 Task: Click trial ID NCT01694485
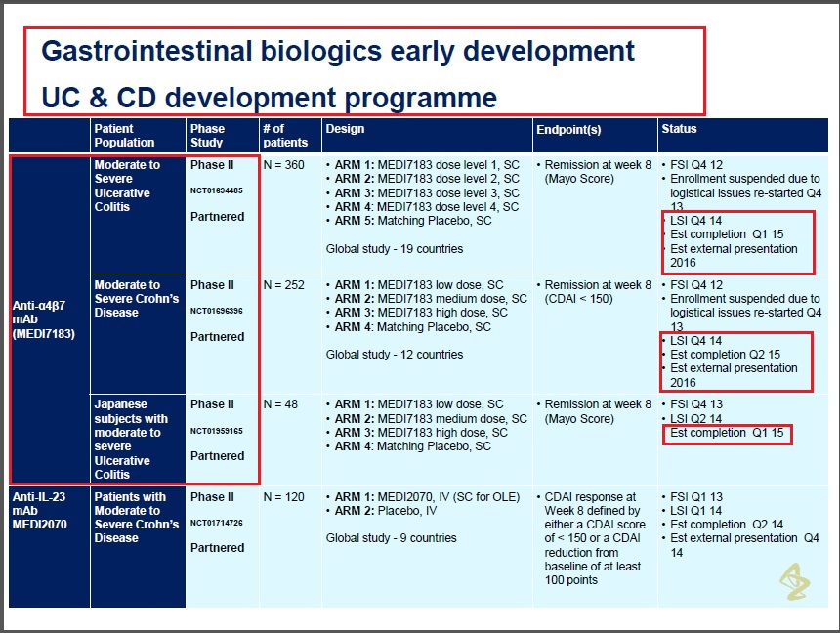tap(217, 190)
